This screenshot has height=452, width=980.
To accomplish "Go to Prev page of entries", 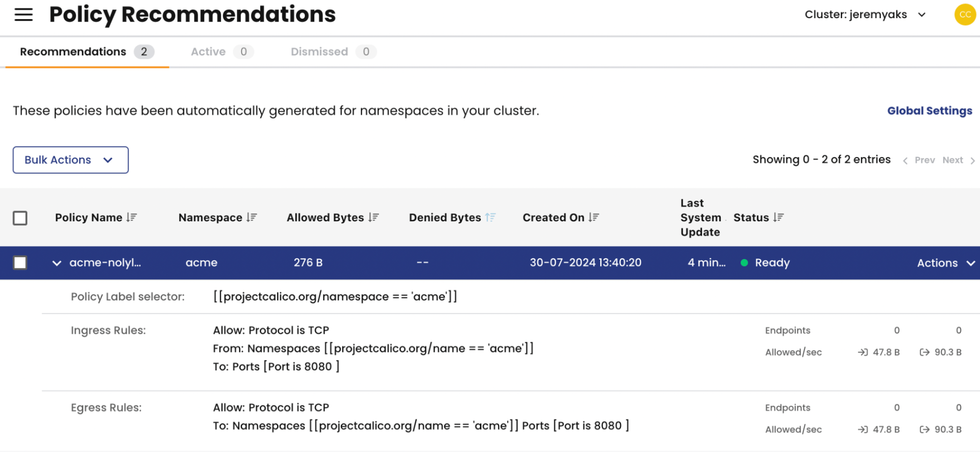I will click(920, 160).
